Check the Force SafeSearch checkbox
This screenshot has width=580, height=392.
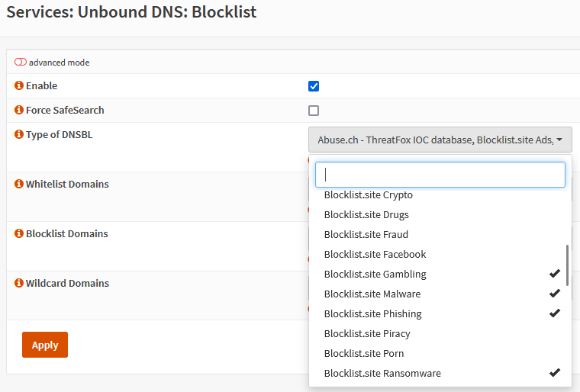314,111
